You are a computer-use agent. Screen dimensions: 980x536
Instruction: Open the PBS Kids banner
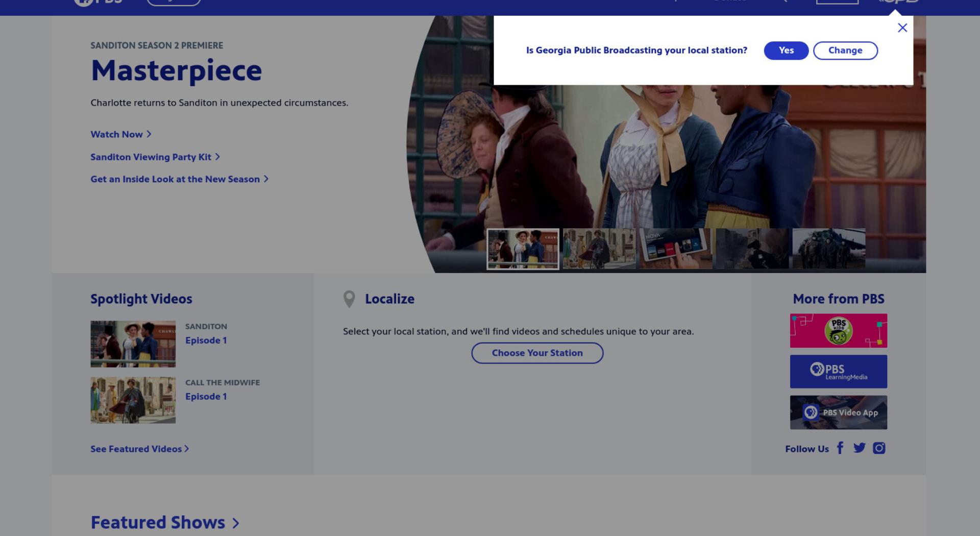tap(838, 331)
